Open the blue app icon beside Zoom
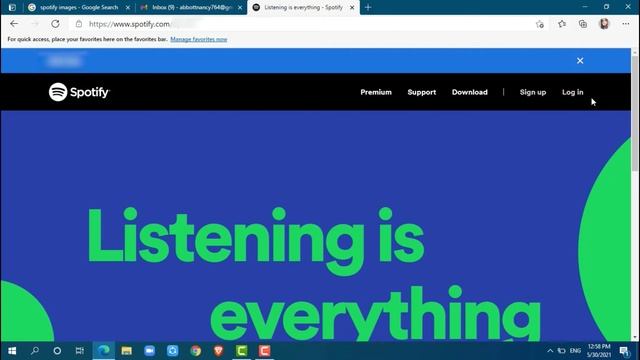 [x=172, y=351]
